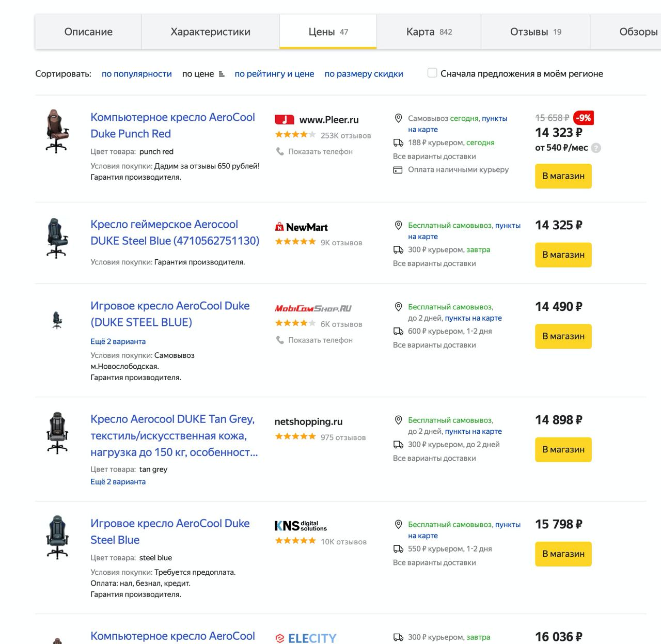The width and height of the screenshot is (661, 644).
Task: Open KNS Steel Blue chair thumbnail
Action: click(57, 537)
